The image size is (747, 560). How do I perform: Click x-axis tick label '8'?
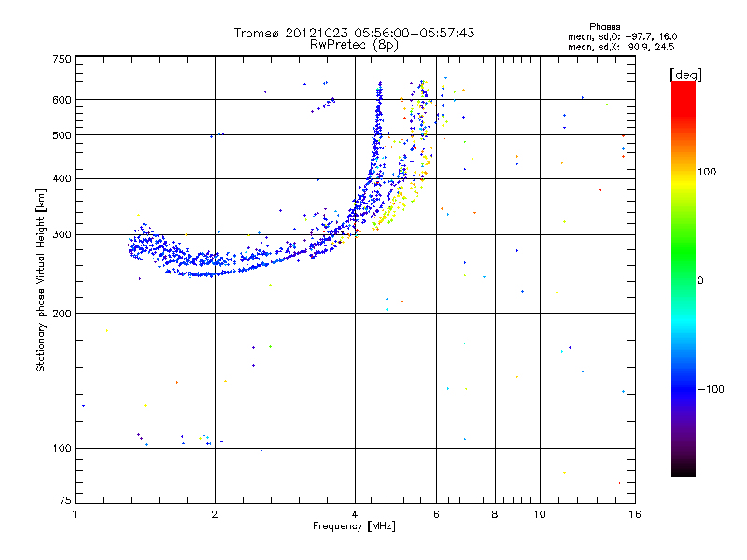pos(495,514)
